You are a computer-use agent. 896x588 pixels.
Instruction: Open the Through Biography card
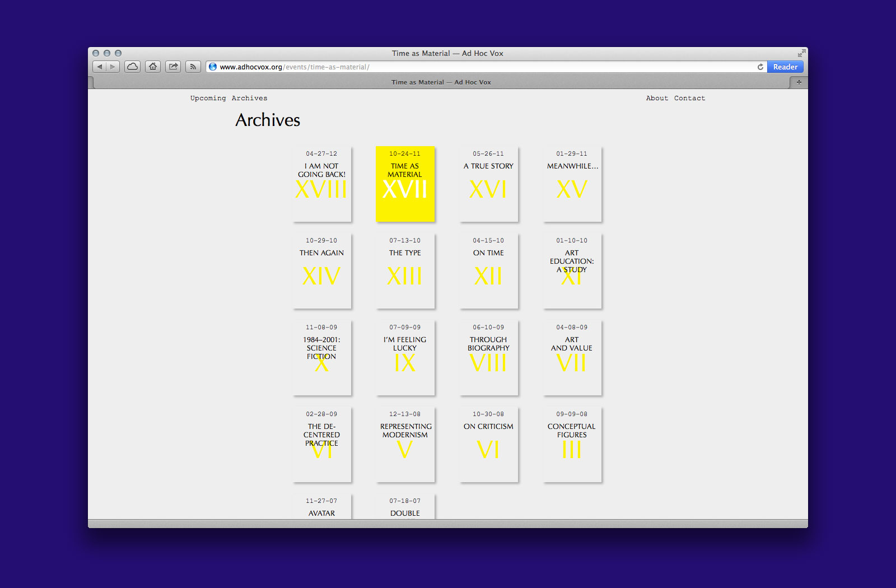click(x=488, y=358)
